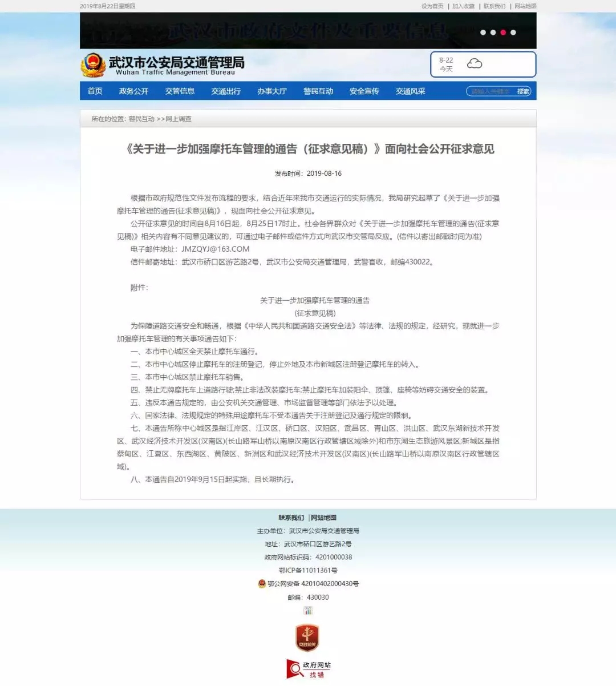Click the 政府网站标识码: 4201000038 text
This screenshot has height=686, width=616.
coord(308,557)
